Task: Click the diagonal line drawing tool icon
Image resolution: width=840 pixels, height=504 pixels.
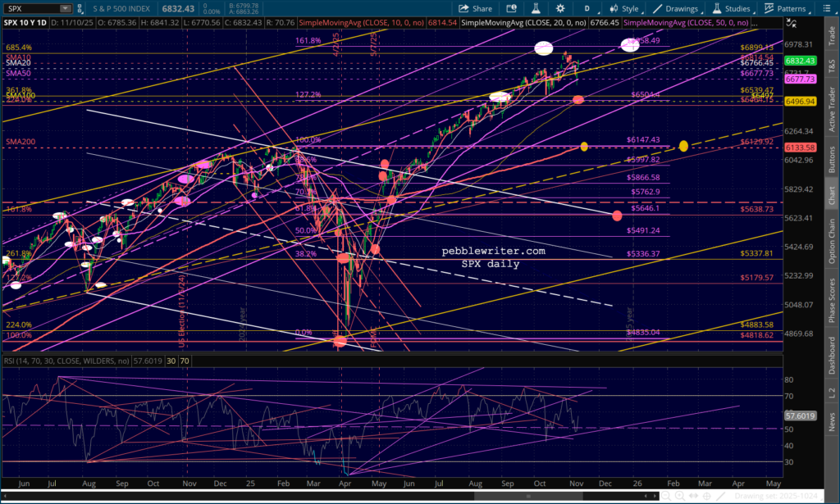Action: 720,496
